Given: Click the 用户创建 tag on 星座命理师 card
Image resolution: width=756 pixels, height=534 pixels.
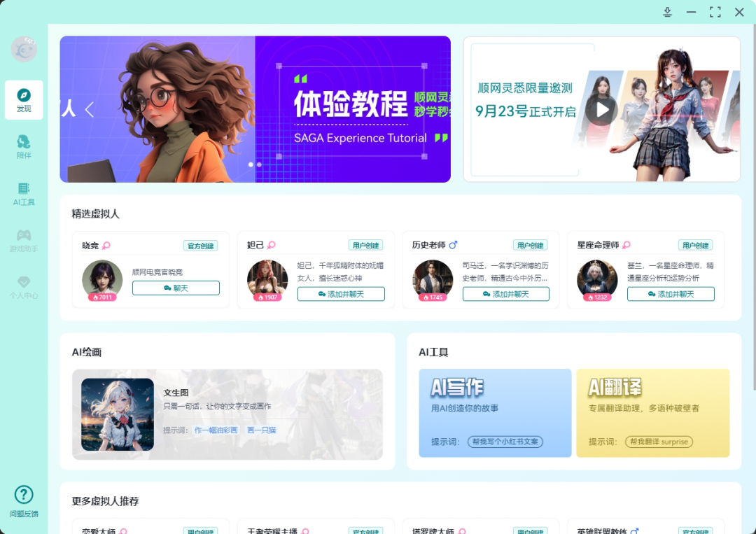Looking at the screenshot, I should point(695,246).
